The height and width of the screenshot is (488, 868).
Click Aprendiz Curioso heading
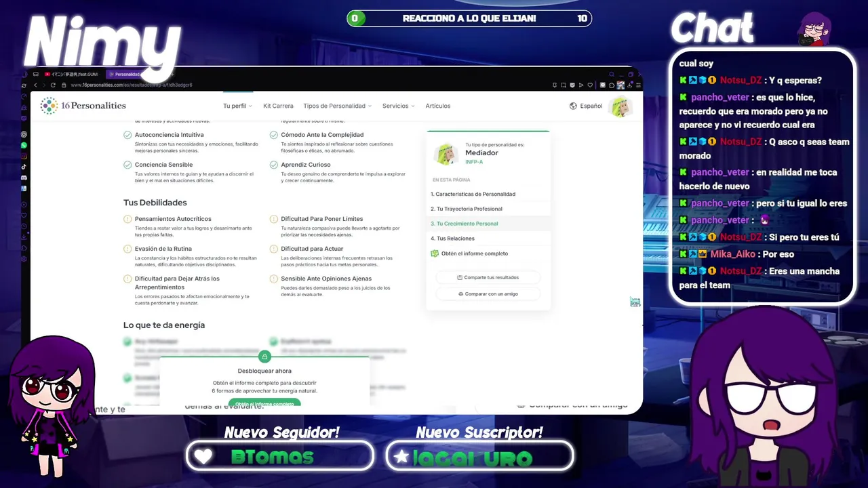306,165
